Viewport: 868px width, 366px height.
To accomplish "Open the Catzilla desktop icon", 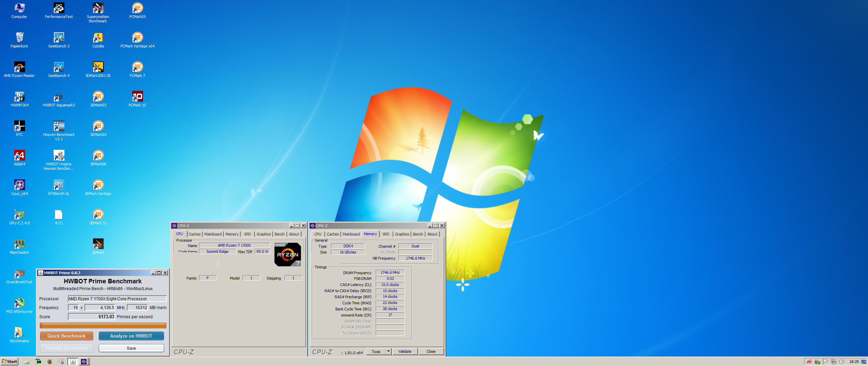I will (x=98, y=40).
